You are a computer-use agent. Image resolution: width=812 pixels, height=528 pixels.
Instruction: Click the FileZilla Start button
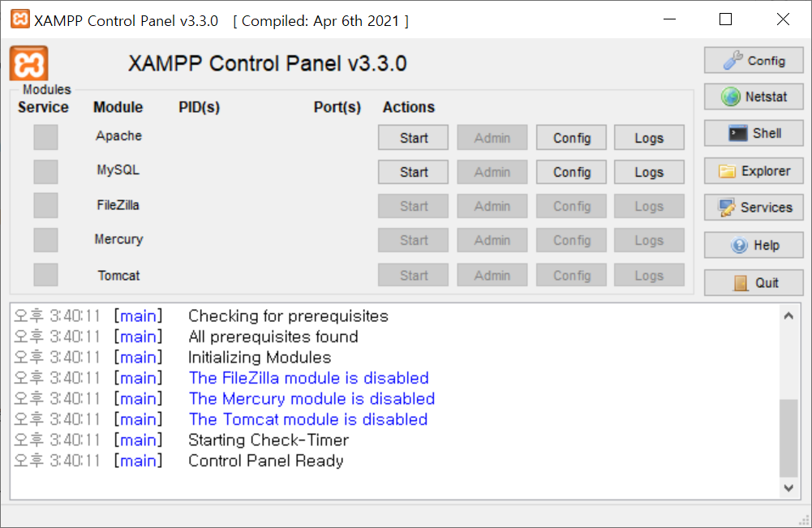click(413, 206)
